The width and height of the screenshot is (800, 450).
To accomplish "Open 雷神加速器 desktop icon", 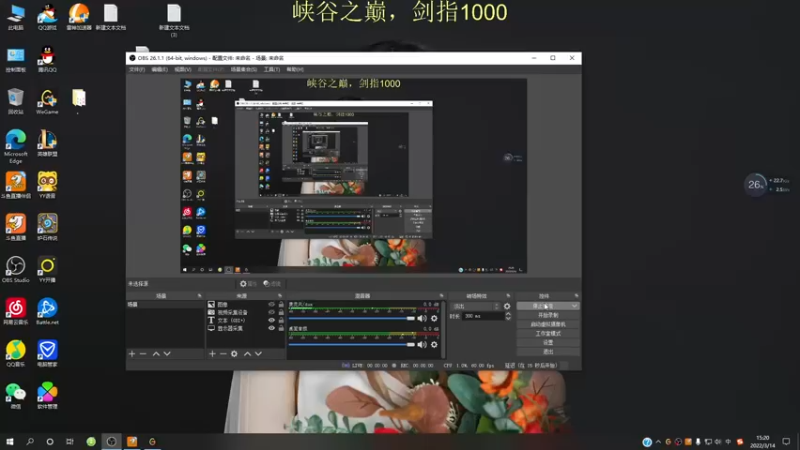I will coord(79,17).
